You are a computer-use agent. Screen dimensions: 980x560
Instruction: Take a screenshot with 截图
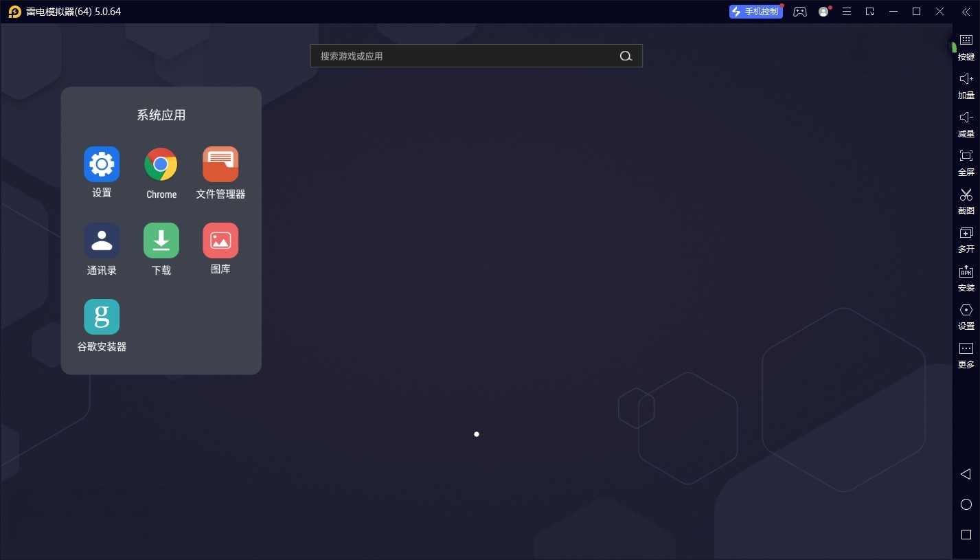coord(966,201)
